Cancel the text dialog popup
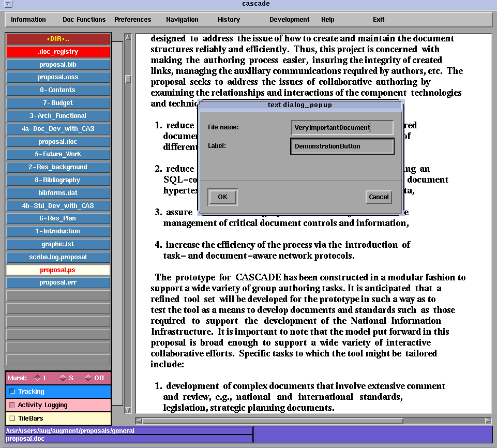497x448 pixels. pos(378,197)
